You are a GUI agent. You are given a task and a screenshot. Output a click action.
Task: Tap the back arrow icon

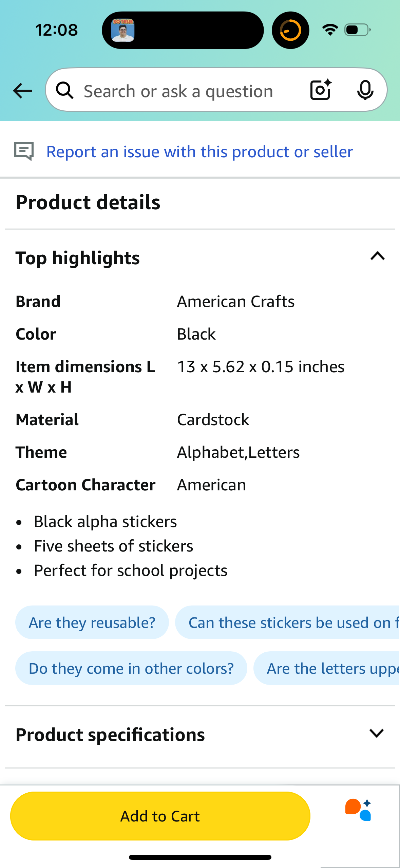(22, 91)
